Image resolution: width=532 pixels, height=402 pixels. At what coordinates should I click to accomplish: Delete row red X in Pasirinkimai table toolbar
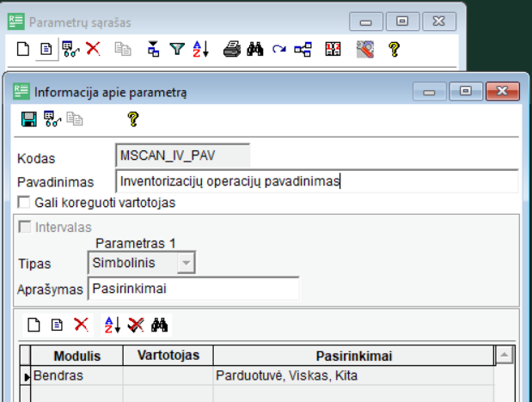click(81, 325)
